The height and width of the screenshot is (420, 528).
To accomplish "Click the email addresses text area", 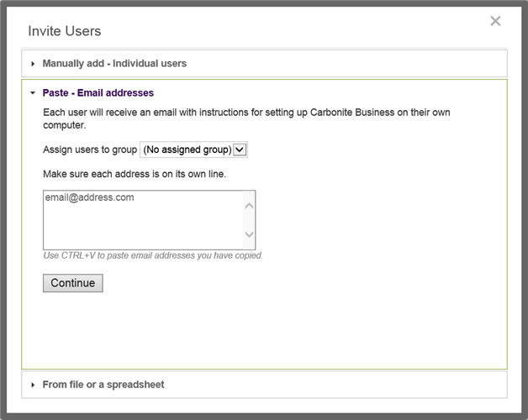I will tap(149, 220).
